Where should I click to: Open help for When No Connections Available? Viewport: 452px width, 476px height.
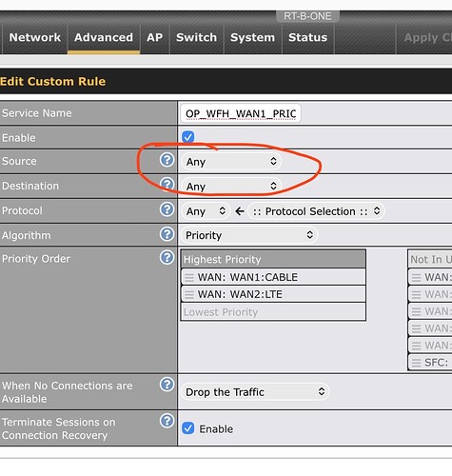(x=167, y=385)
